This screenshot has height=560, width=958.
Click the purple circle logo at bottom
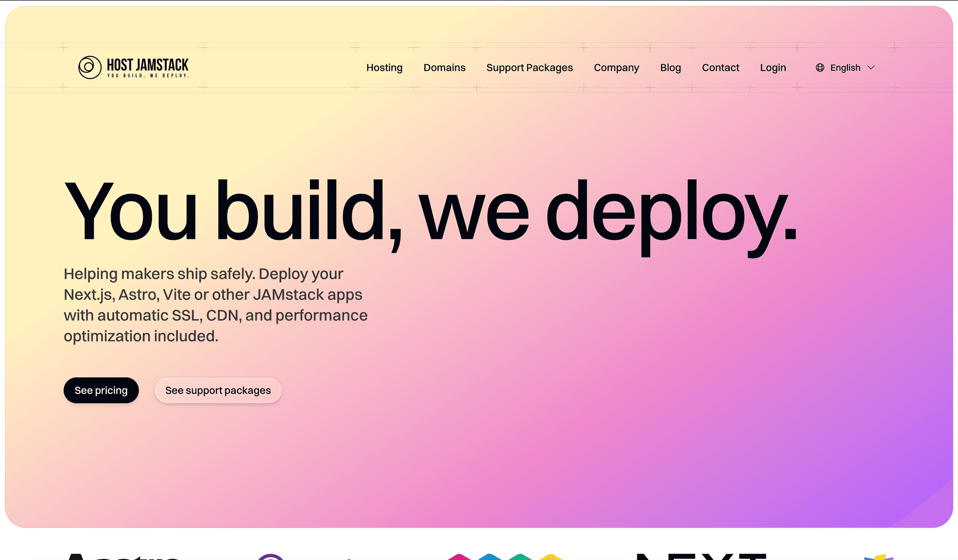271,557
